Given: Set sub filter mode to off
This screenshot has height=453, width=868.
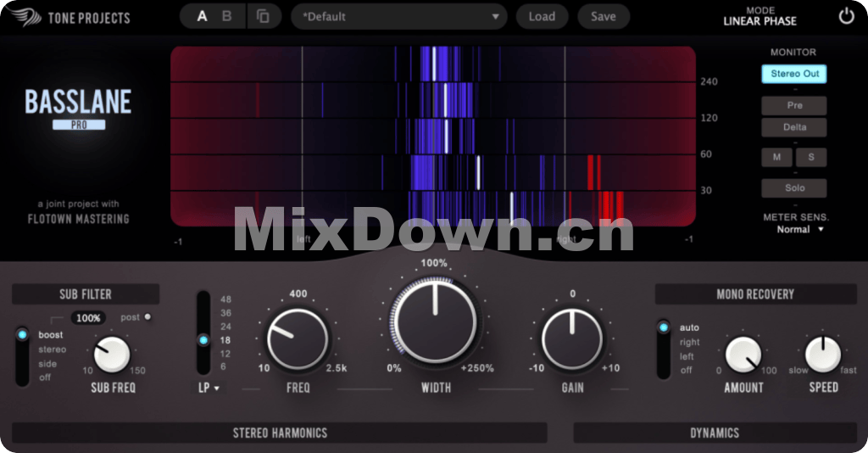Looking at the screenshot, I should point(45,377).
